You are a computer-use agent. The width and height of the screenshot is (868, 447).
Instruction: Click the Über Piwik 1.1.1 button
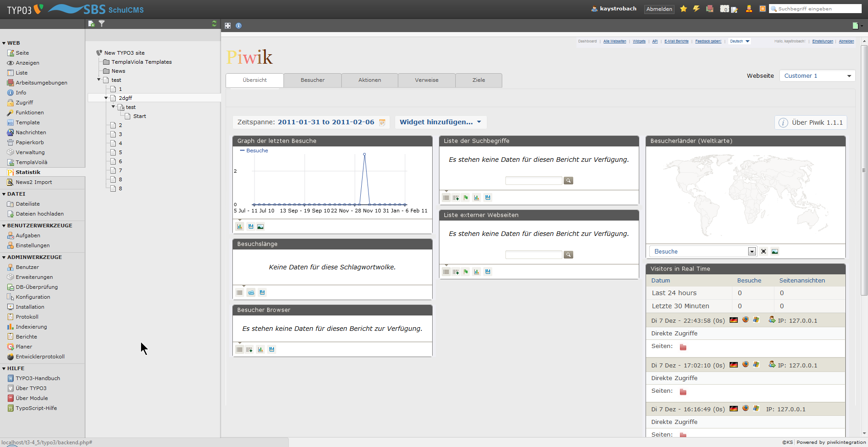click(x=811, y=122)
